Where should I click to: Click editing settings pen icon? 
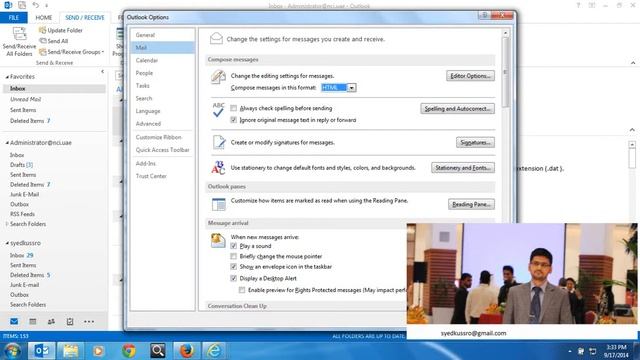pyautogui.click(x=218, y=77)
